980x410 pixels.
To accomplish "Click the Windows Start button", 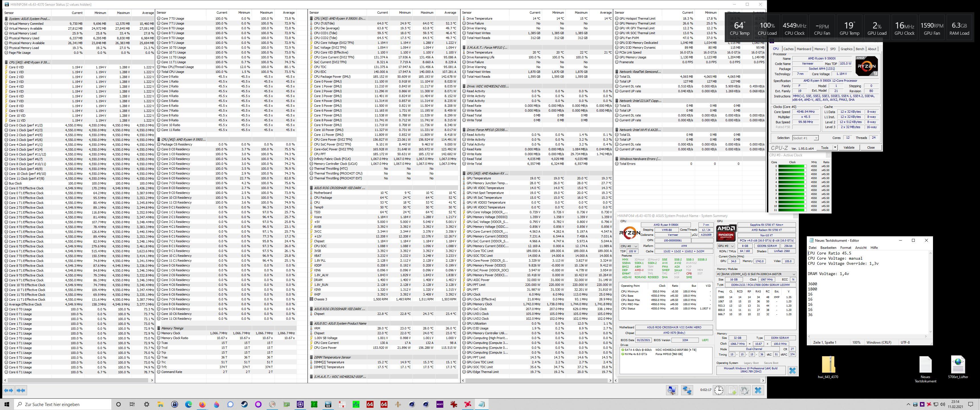I will click(7, 404).
